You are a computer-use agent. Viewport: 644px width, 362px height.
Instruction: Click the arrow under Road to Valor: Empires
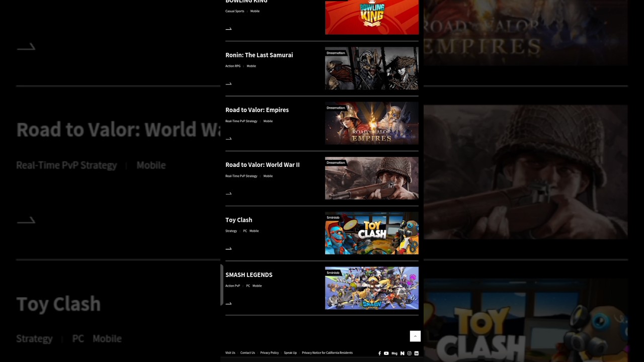(228, 138)
